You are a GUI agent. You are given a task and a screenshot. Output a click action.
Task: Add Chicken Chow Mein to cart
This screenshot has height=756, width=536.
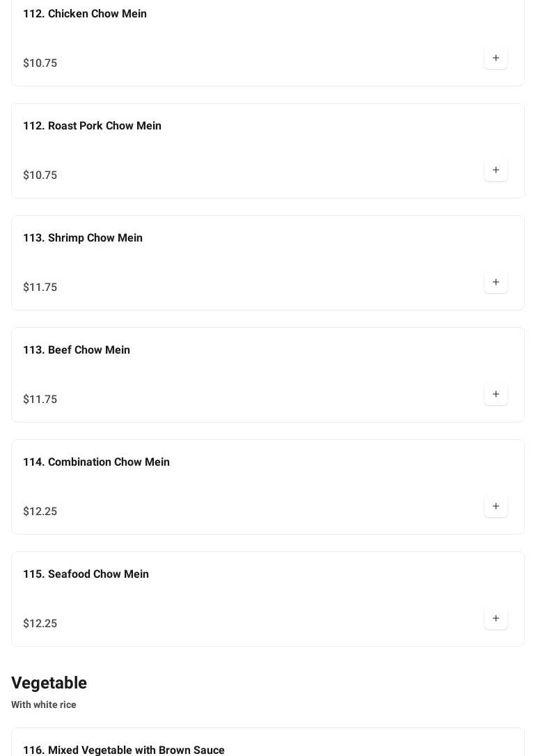tap(496, 58)
